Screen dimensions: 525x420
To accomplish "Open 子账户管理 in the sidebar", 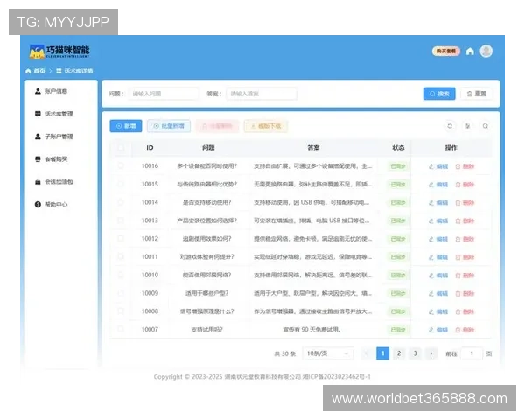I will (54, 136).
